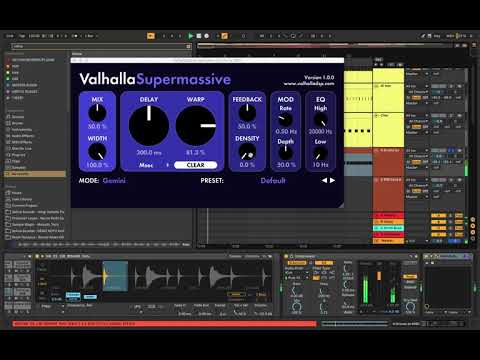The image size is (480, 360).
Task: Stop playback with the Stop button
Action: pos(199,36)
